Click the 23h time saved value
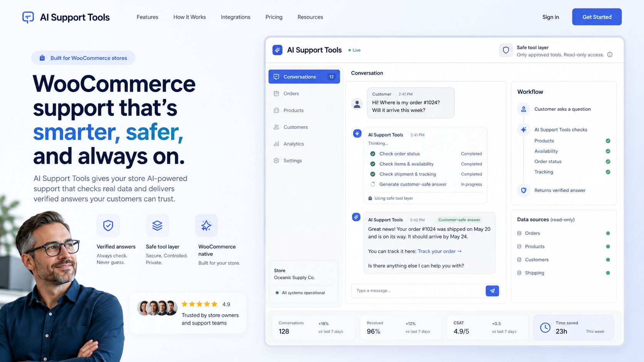 tap(561, 331)
